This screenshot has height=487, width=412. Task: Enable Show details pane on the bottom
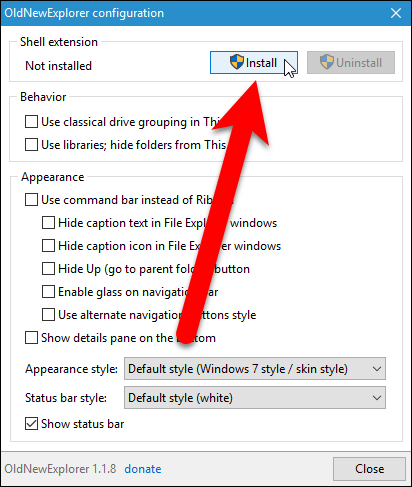tap(31, 338)
